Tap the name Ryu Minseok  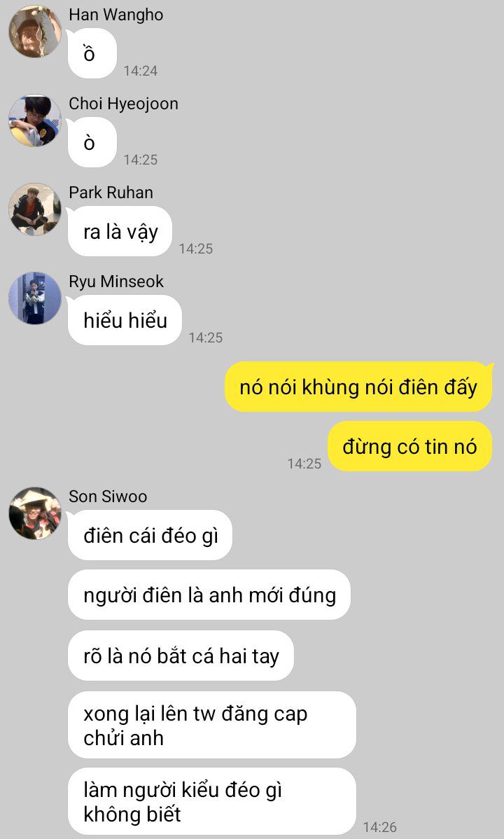tap(116, 282)
